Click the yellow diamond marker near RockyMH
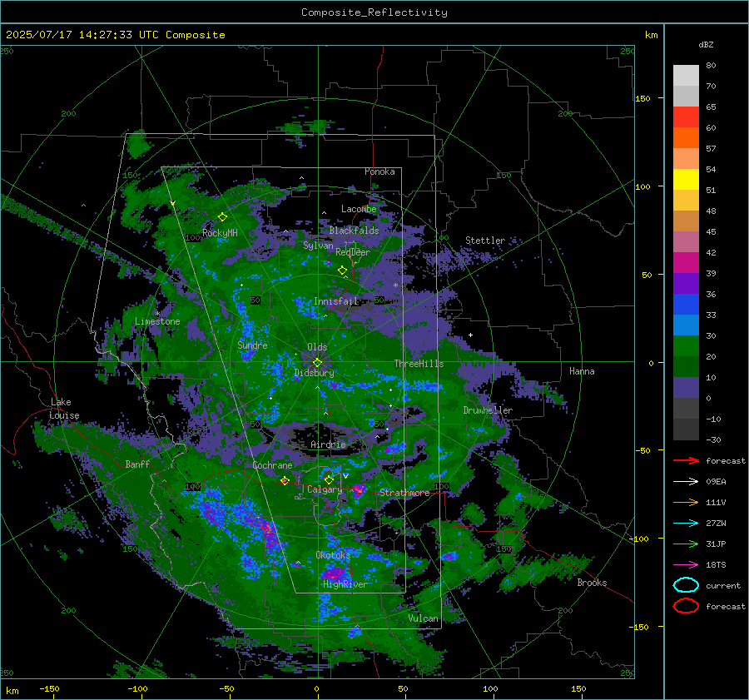 click(222, 217)
